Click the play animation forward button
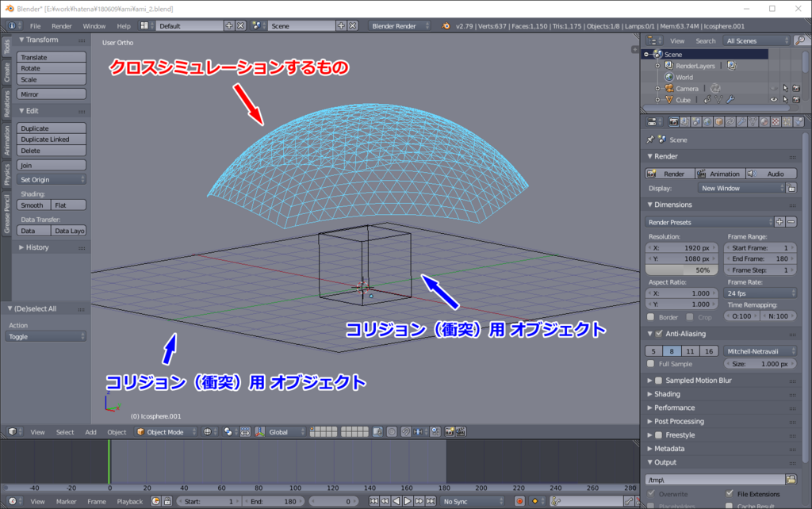812x509 pixels. click(x=408, y=501)
